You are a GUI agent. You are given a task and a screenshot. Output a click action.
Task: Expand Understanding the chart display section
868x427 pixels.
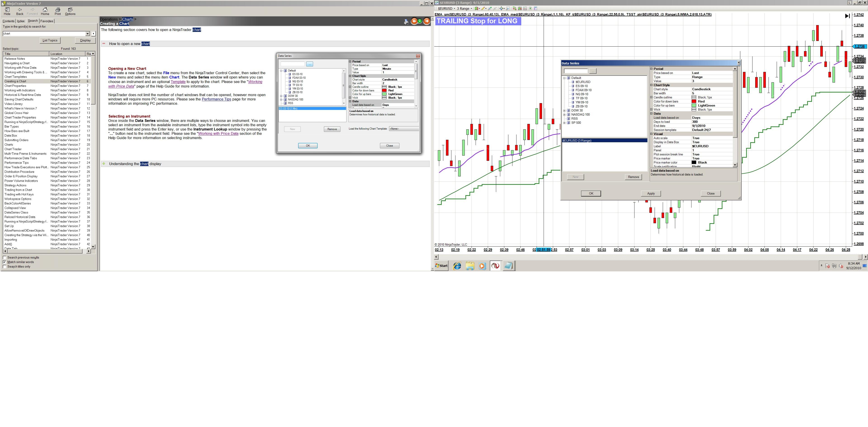pos(104,164)
